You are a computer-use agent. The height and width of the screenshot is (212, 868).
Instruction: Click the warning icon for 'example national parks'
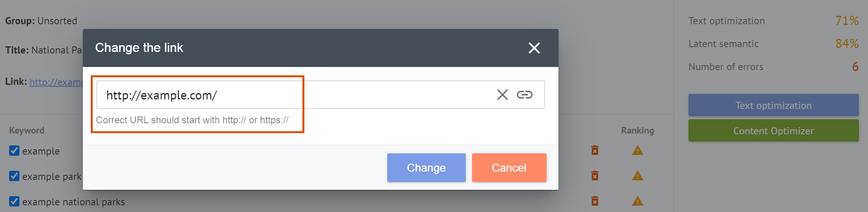tap(637, 201)
